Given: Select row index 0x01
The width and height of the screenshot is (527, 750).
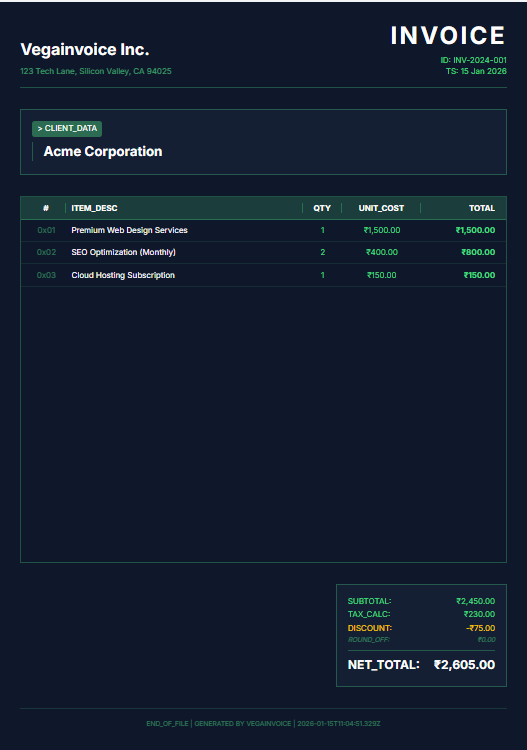Looking at the screenshot, I should pyautogui.click(x=46, y=230).
